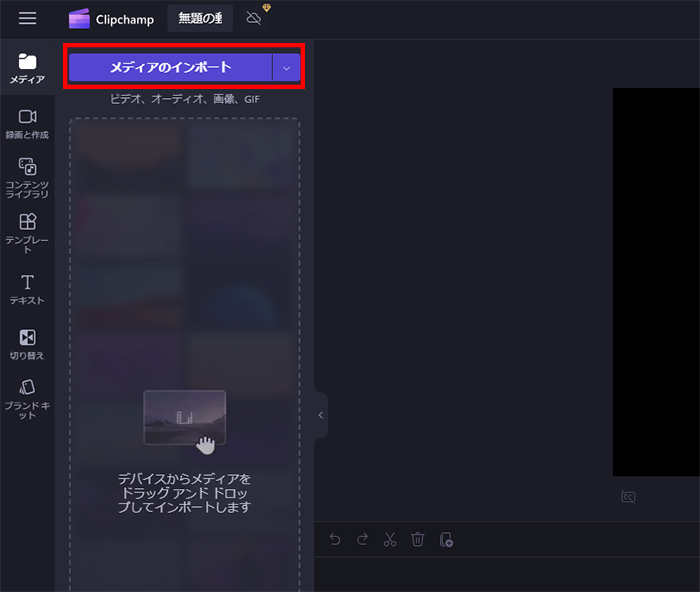Open the コンテンツライブラリ sidebar tab

point(27,178)
